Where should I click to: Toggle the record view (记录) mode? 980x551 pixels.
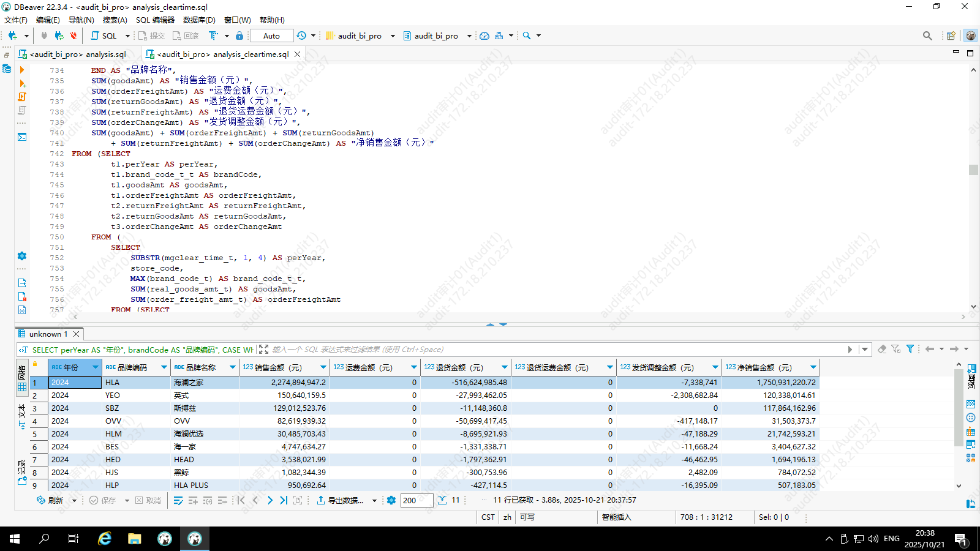[22, 471]
